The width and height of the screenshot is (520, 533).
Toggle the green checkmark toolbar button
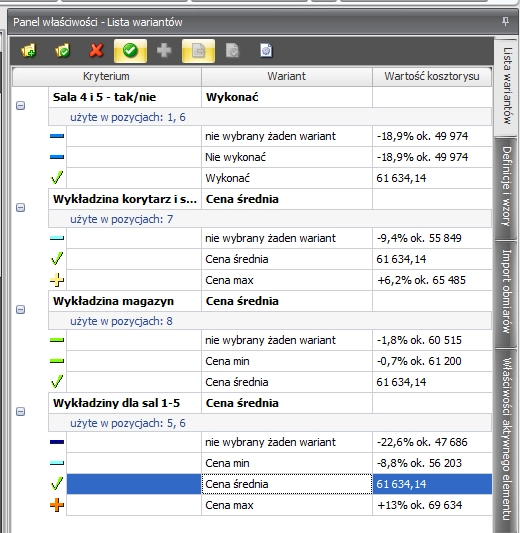click(131, 51)
